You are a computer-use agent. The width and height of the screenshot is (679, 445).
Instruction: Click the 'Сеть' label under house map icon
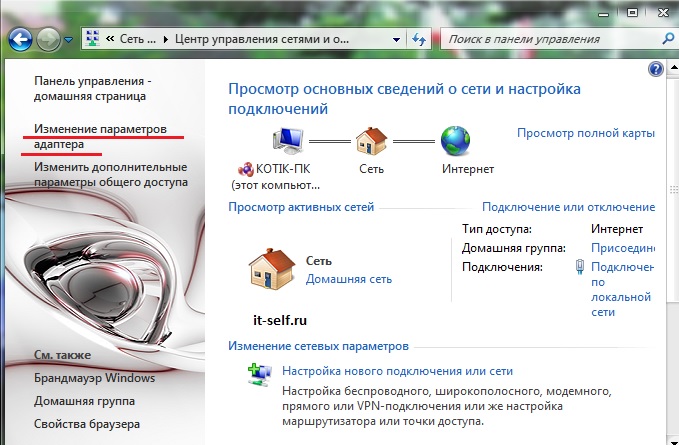[372, 169]
